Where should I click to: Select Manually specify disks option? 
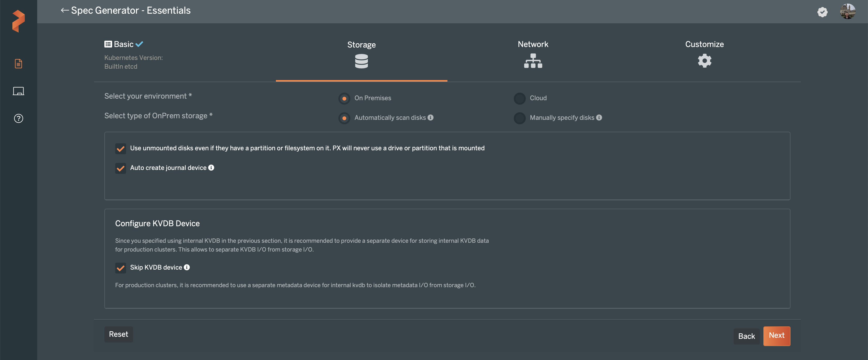(x=520, y=118)
